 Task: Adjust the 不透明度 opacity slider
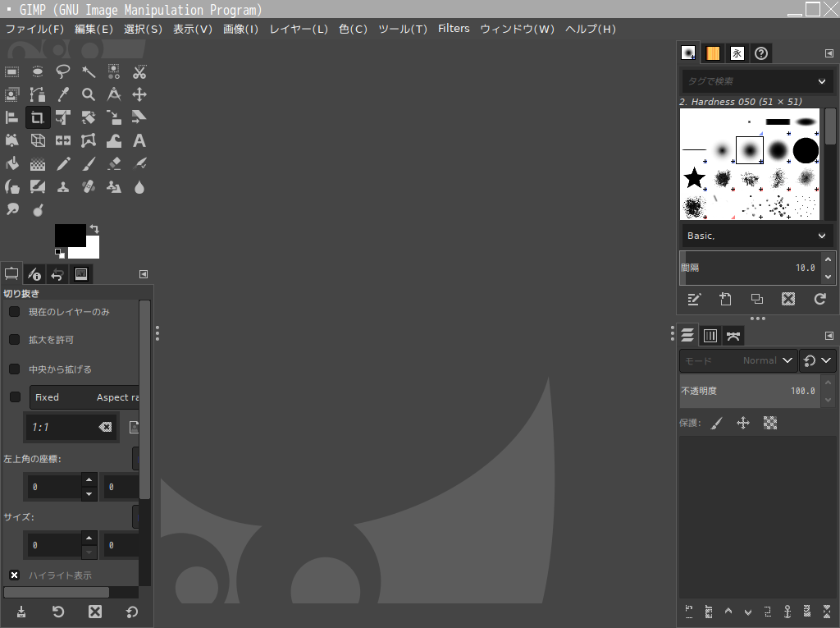coord(750,391)
